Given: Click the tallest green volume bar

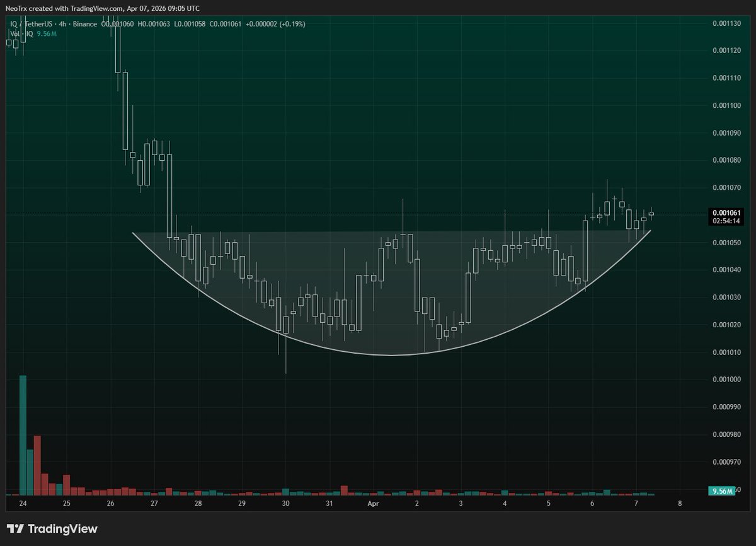Looking at the screenshot, I should (23, 435).
